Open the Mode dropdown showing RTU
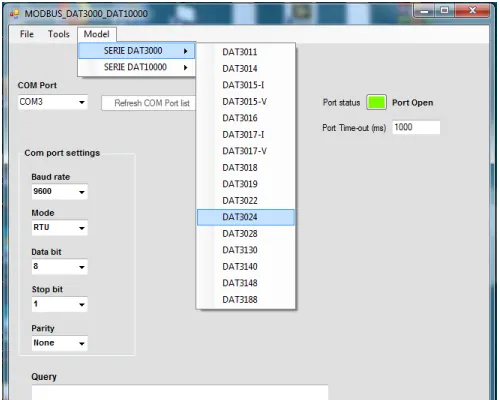This screenshot has height=400, width=500. (60, 228)
